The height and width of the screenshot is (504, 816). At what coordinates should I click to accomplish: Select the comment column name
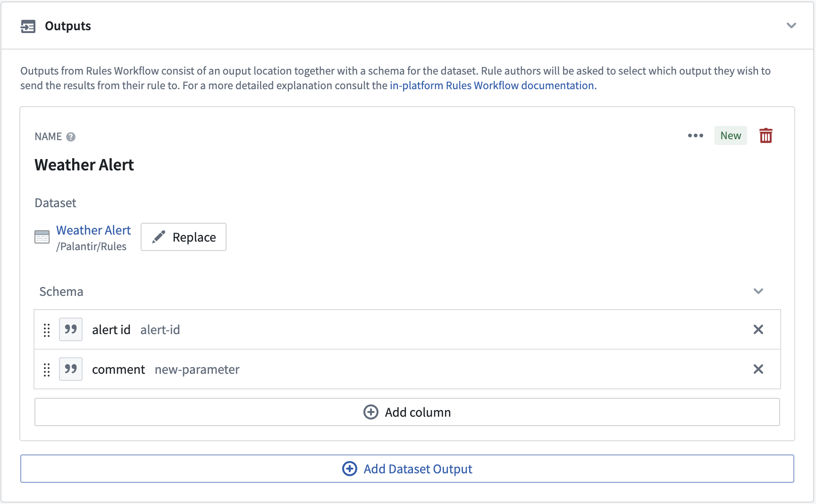point(118,370)
